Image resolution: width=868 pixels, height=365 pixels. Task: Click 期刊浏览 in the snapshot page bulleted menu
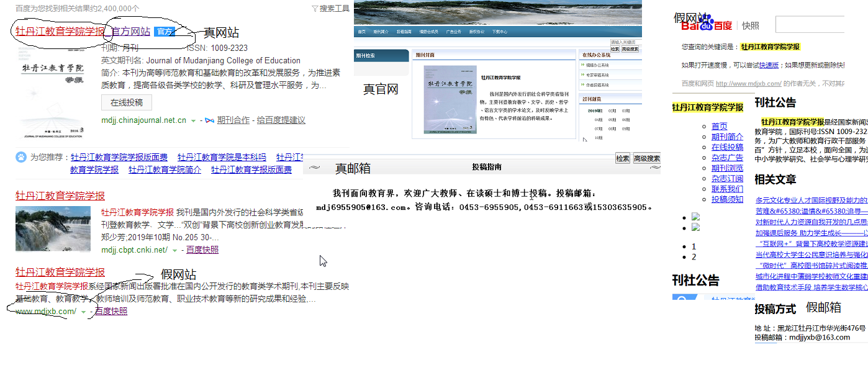click(x=727, y=168)
